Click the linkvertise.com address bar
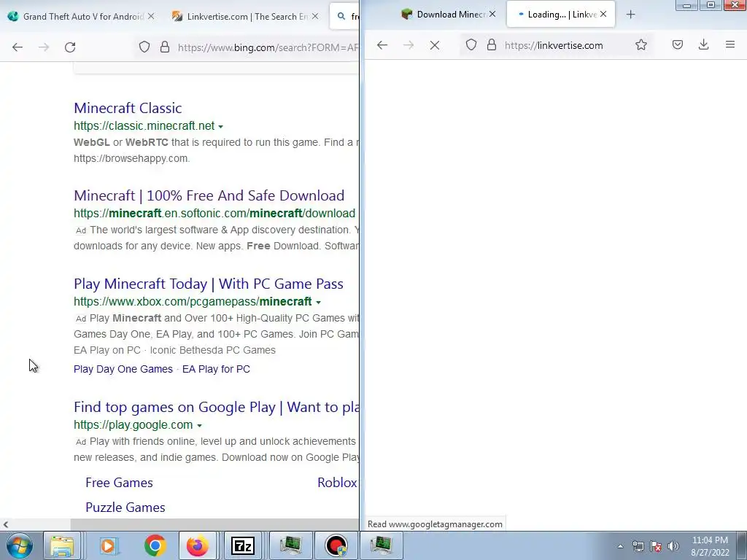The height and width of the screenshot is (560, 747). click(554, 45)
